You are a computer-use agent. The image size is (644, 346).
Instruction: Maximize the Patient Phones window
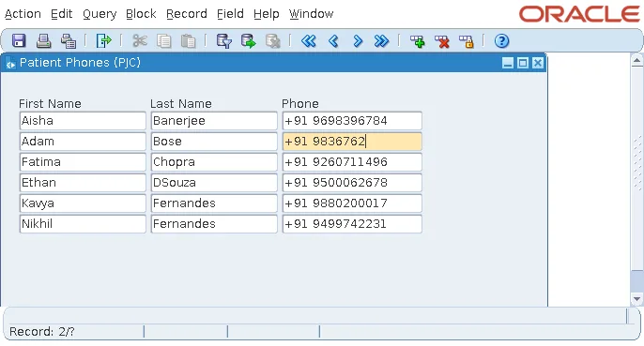(523, 63)
